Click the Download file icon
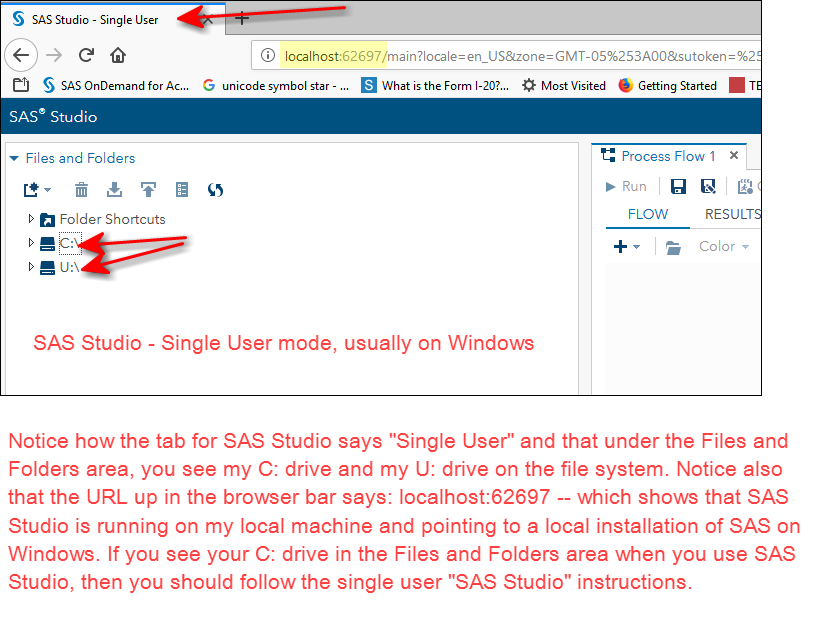 pos(114,189)
